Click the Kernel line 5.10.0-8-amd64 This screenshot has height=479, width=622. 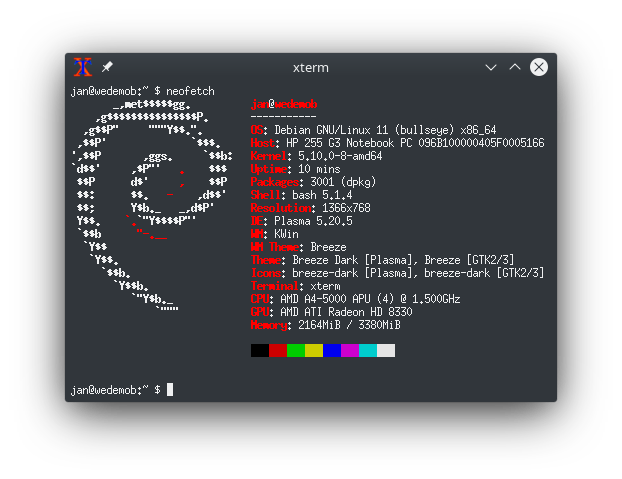(317, 156)
